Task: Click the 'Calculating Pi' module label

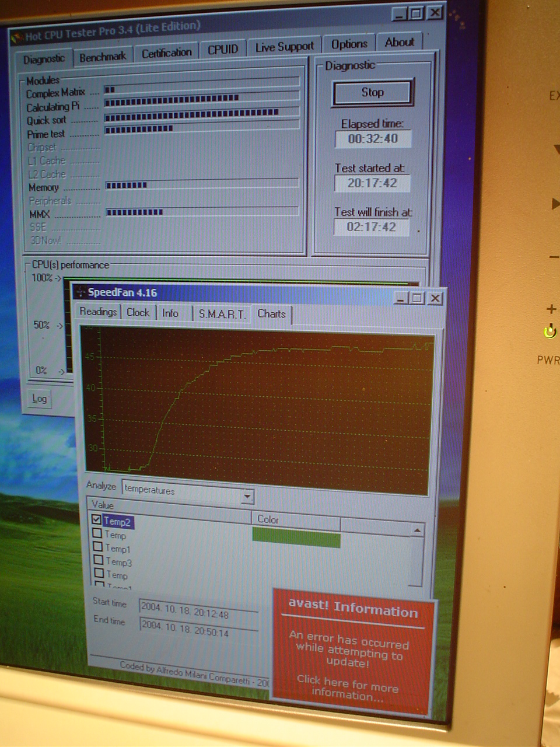Action: pos(52,107)
